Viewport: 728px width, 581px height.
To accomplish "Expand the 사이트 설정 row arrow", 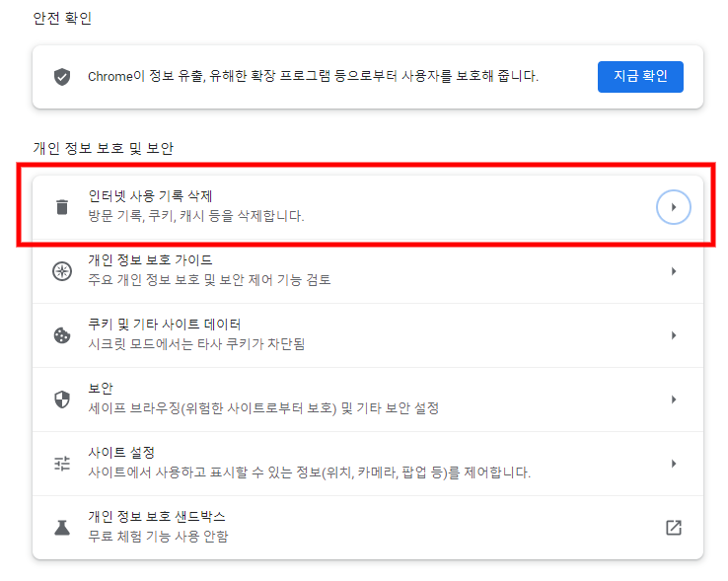I will click(673, 464).
